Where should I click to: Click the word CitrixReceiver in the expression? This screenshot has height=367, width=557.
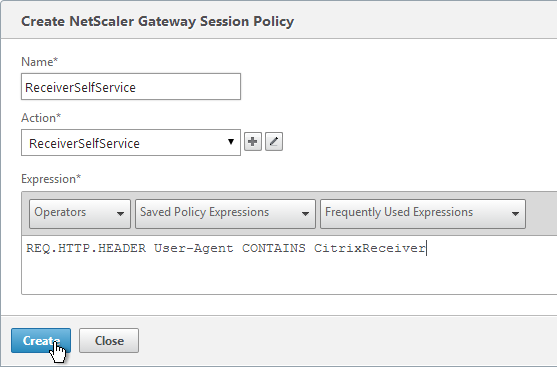(369, 248)
